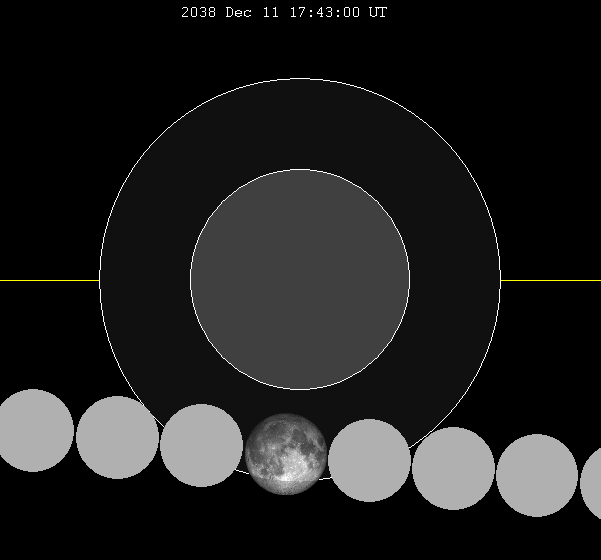Screen dimensions: 601x560
Task: Click the second gray Moon disc from left
Action: (117, 437)
